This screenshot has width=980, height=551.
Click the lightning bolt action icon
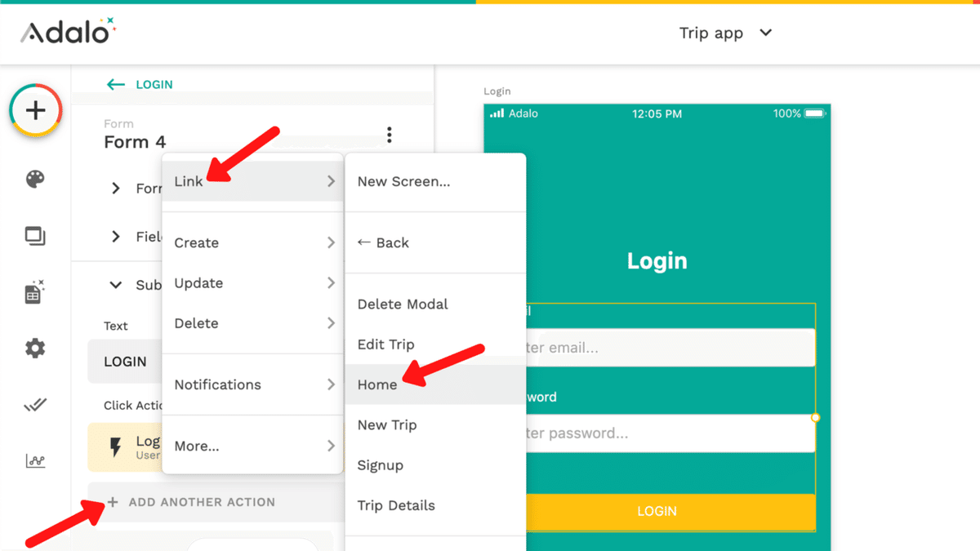point(116,447)
